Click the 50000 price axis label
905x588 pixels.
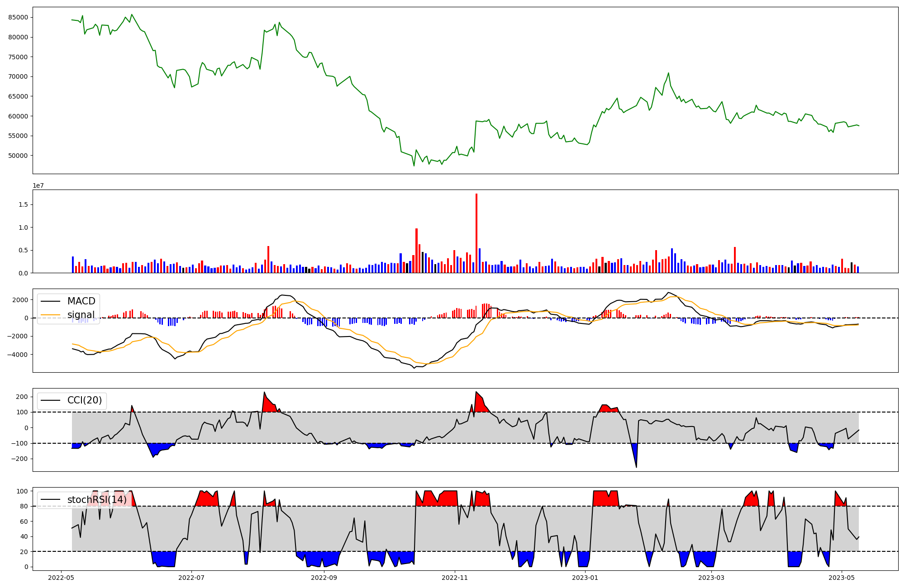(x=18, y=156)
